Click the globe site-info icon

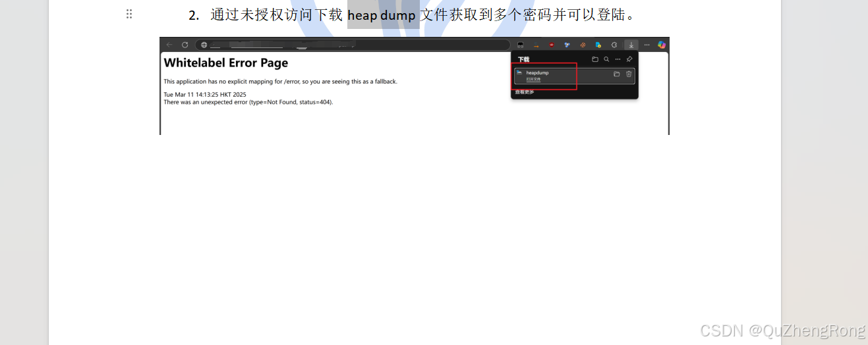point(204,45)
